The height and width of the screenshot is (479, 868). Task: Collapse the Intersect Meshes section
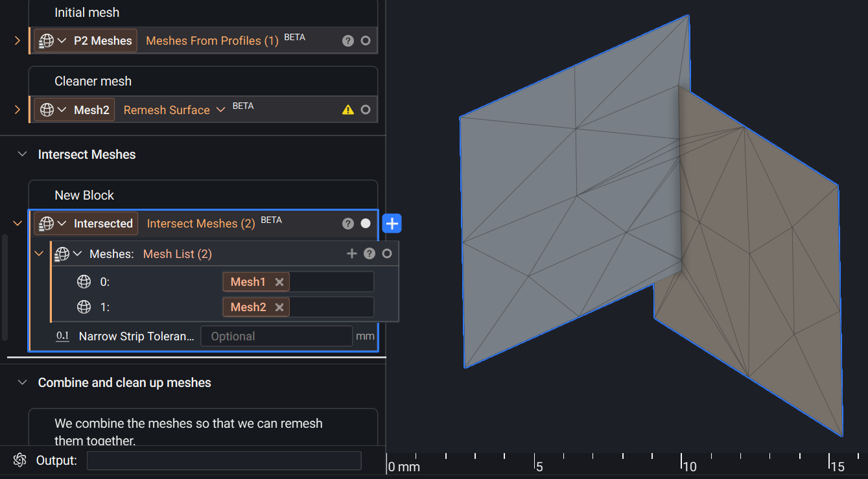click(x=23, y=155)
